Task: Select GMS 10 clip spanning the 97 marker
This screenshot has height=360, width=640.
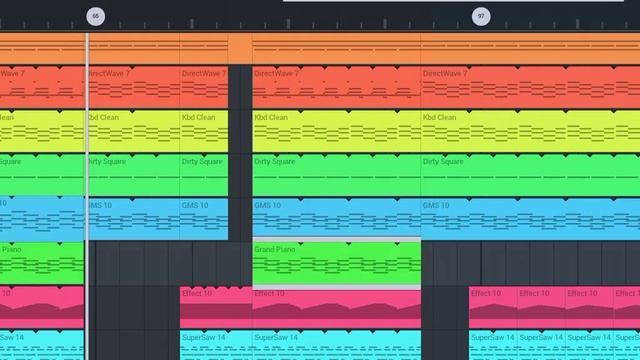Action: tap(531, 219)
